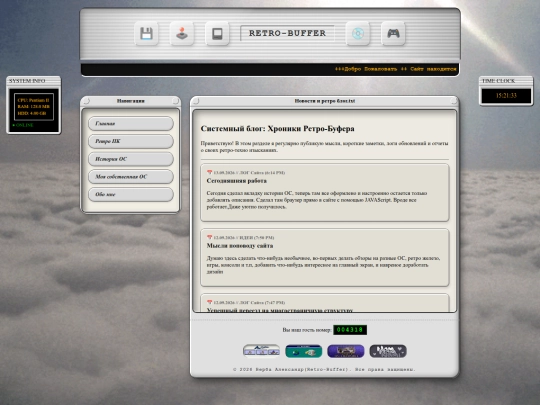Click calendar icon on ИДЕИ (7:58 PM) post

(x=209, y=237)
